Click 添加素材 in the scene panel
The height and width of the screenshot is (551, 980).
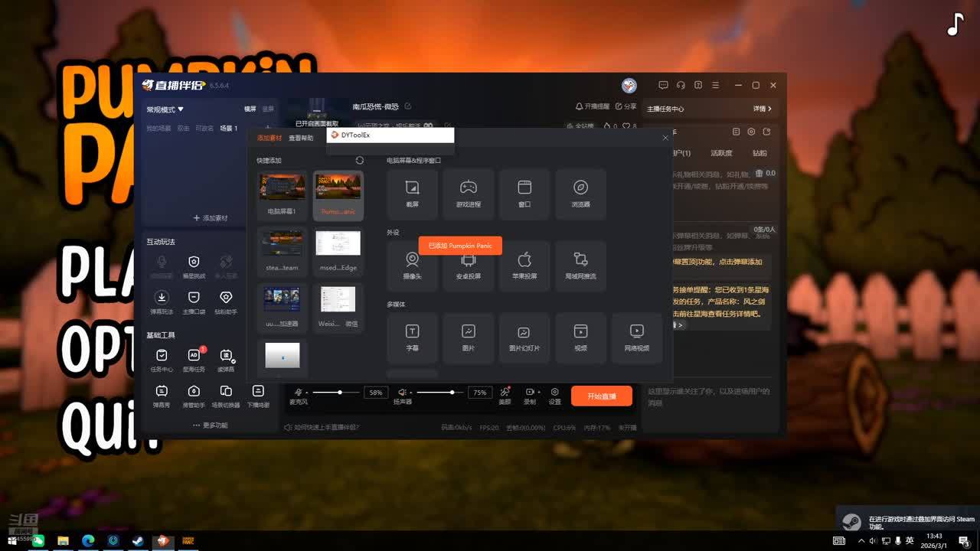coord(210,218)
